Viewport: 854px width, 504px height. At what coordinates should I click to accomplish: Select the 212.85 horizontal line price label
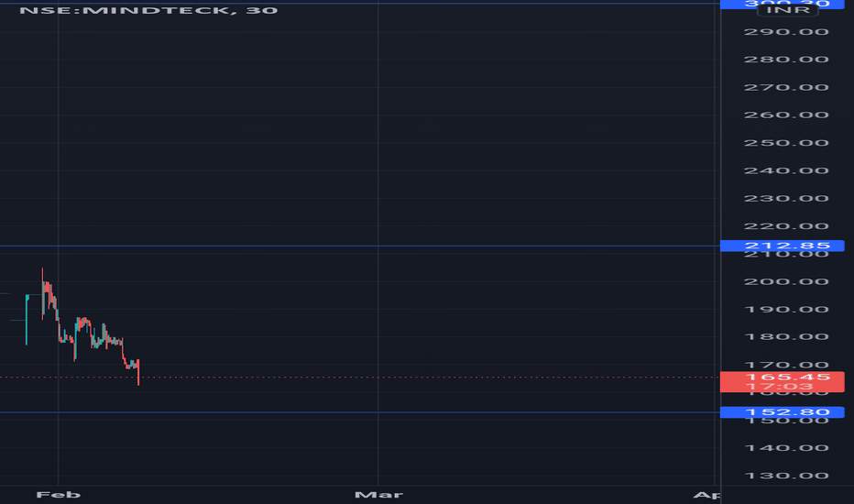(783, 246)
